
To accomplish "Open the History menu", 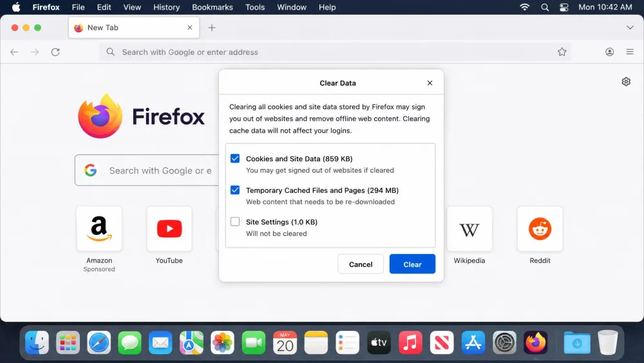I will coord(166,7).
